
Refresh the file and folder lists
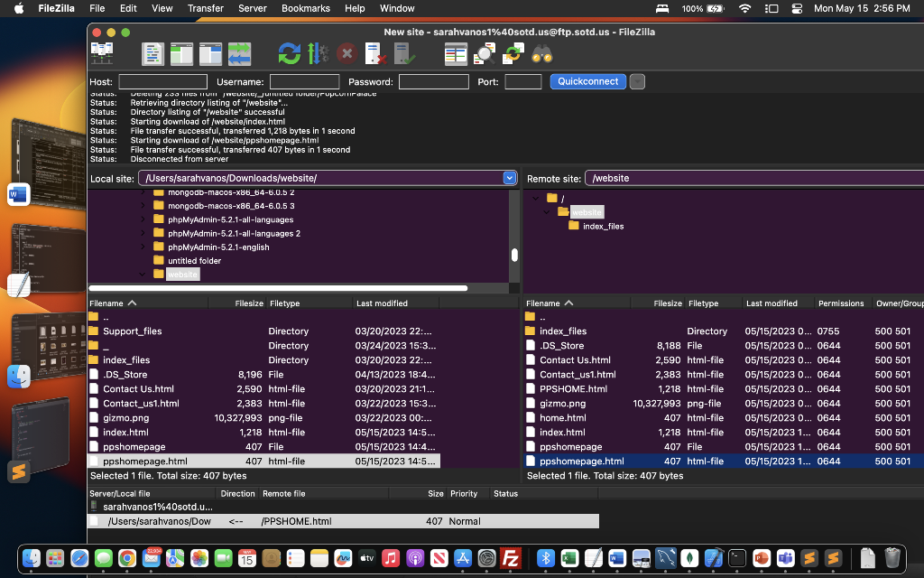[288, 53]
